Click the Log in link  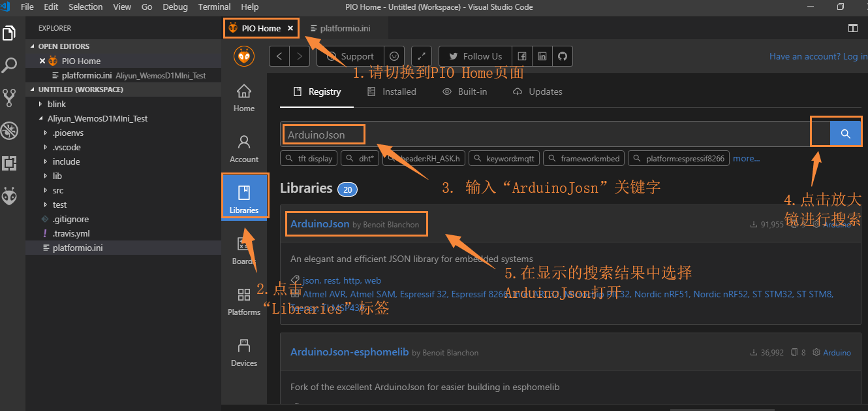[855, 56]
